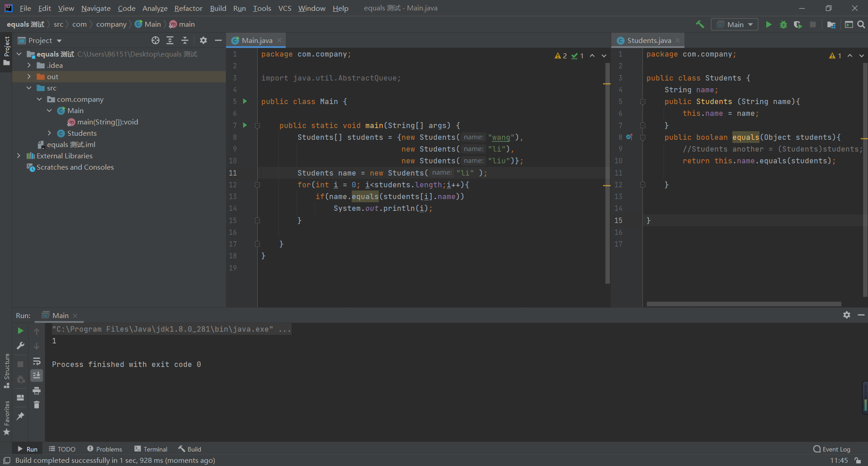This screenshot has height=466, width=868.
Task: Close the Students.java editor tab
Action: point(678,40)
